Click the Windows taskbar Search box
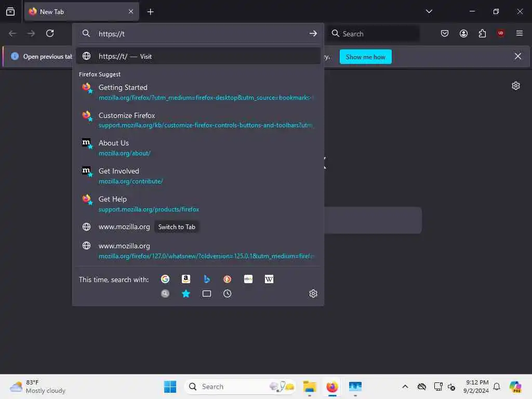The height and width of the screenshot is (399, 532). 240,387
